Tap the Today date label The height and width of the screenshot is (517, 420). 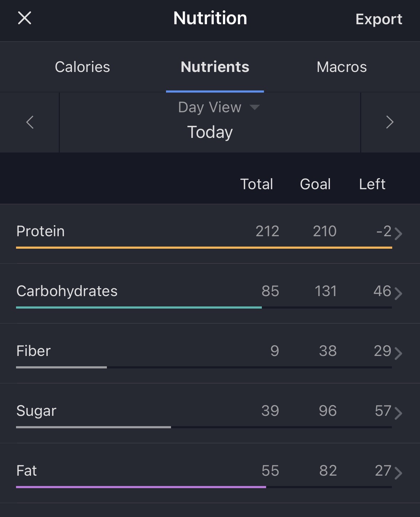tap(210, 132)
